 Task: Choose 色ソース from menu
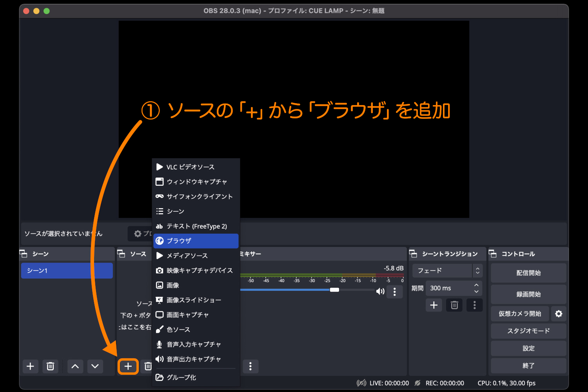point(196,330)
